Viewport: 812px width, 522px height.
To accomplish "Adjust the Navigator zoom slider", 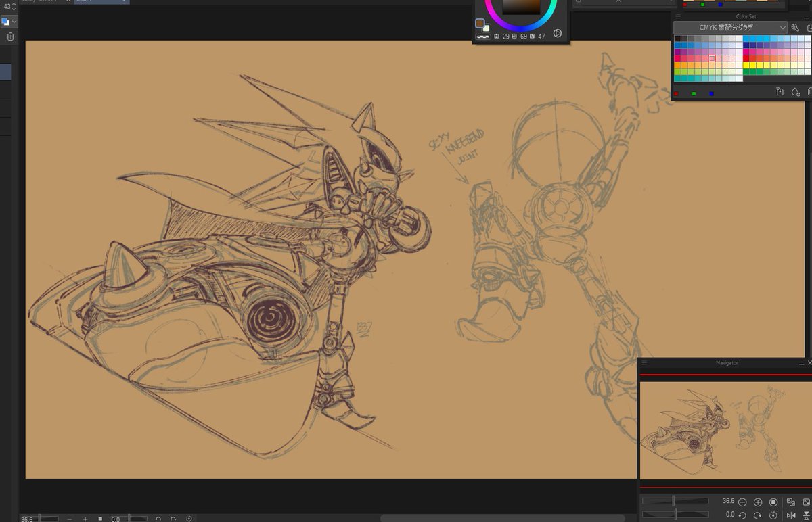I will point(675,501).
